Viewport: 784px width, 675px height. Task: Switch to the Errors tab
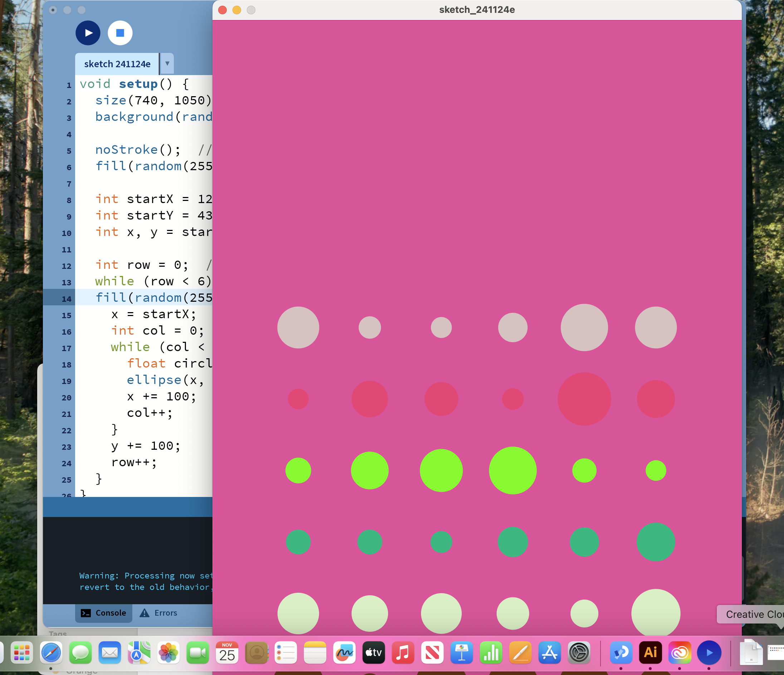(x=158, y=613)
